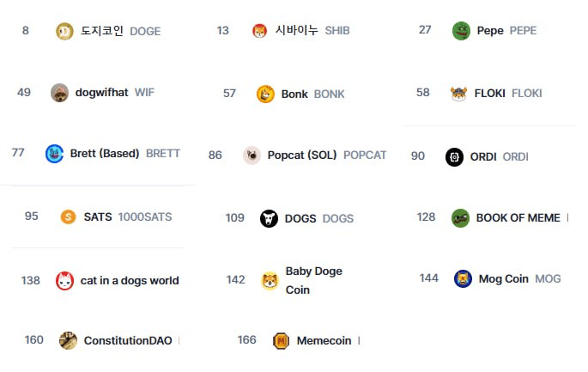
Task: Click the Shiba Inu SHIB logo
Action: (x=259, y=31)
